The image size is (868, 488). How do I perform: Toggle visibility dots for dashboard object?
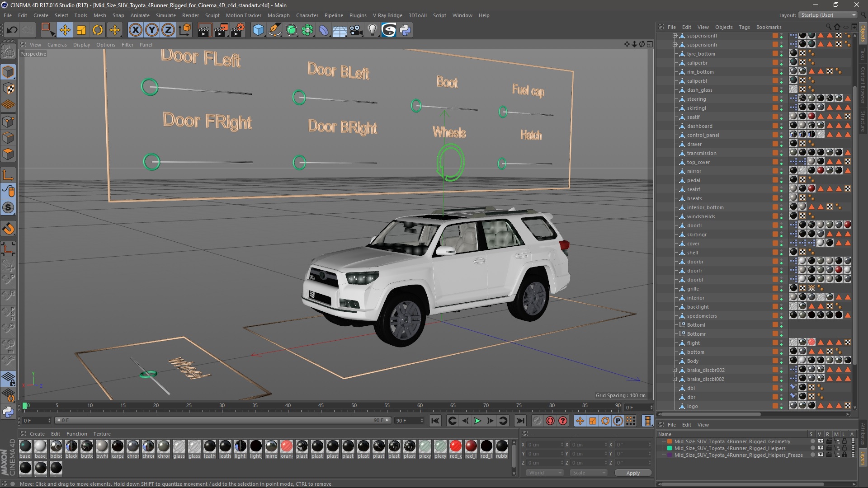[781, 126]
